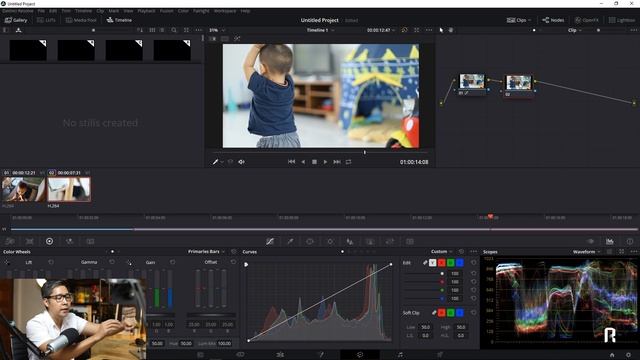Toggle the Timeline button
640x360 pixels.
[119, 20]
